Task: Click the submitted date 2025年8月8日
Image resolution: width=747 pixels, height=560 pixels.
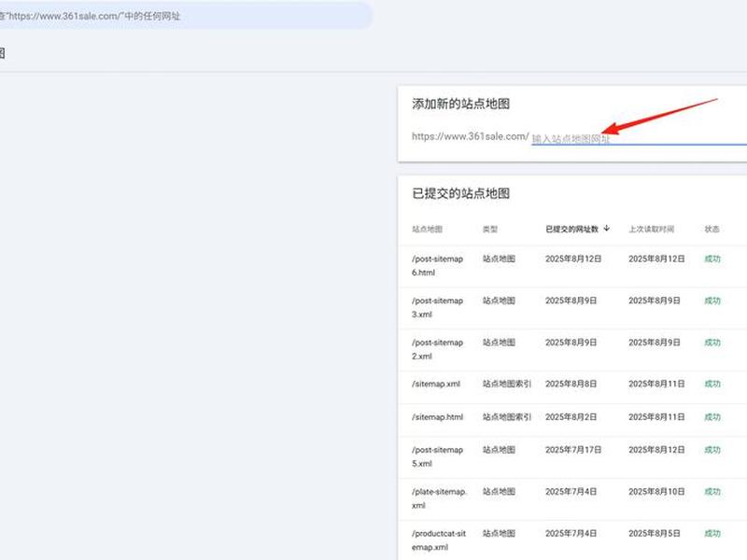Action: coord(571,384)
